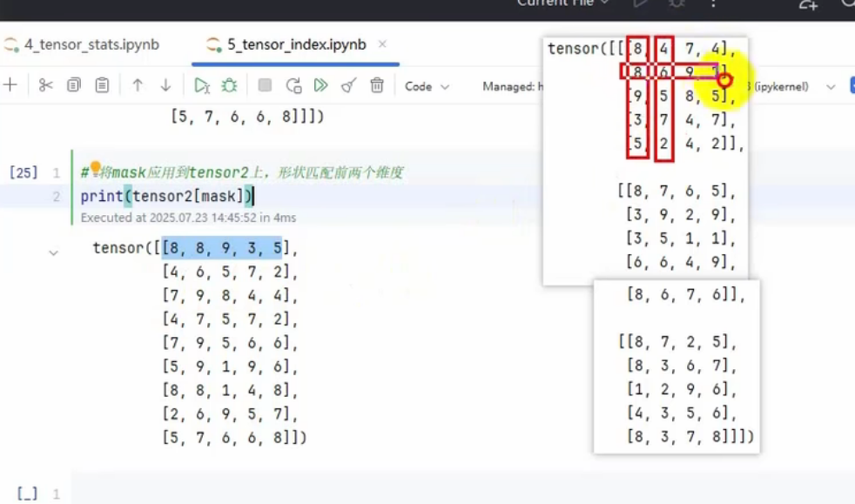Click the add collaborator icon

click(x=809, y=4)
